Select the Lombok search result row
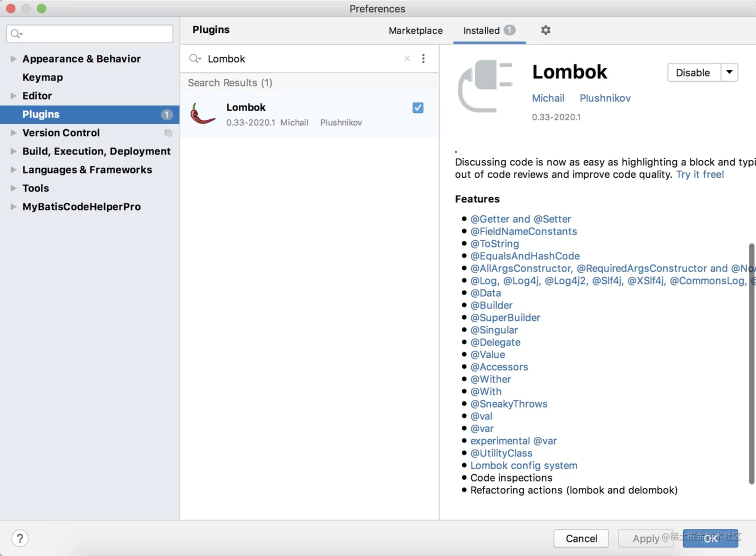The height and width of the screenshot is (556, 756). pyautogui.click(x=309, y=114)
